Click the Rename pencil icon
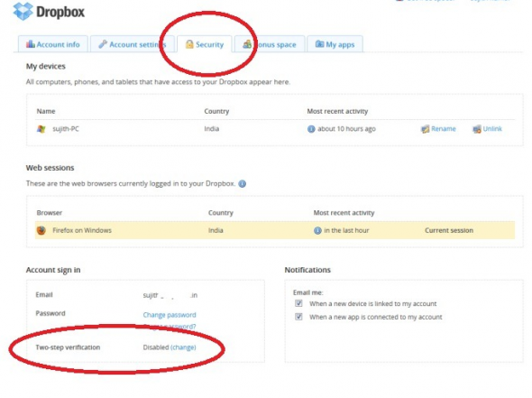This screenshot has height=398, width=532. [425, 129]
